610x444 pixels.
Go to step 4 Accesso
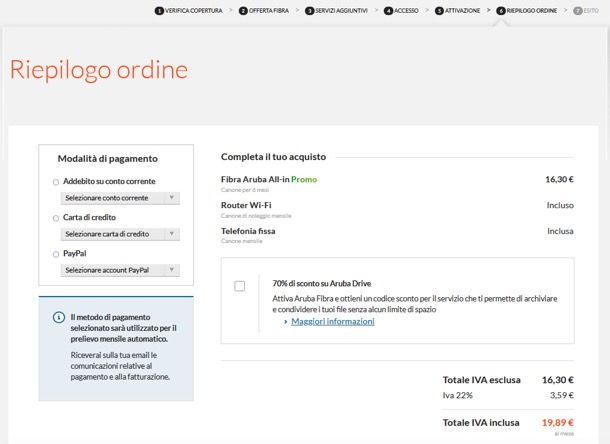[401, 11]
